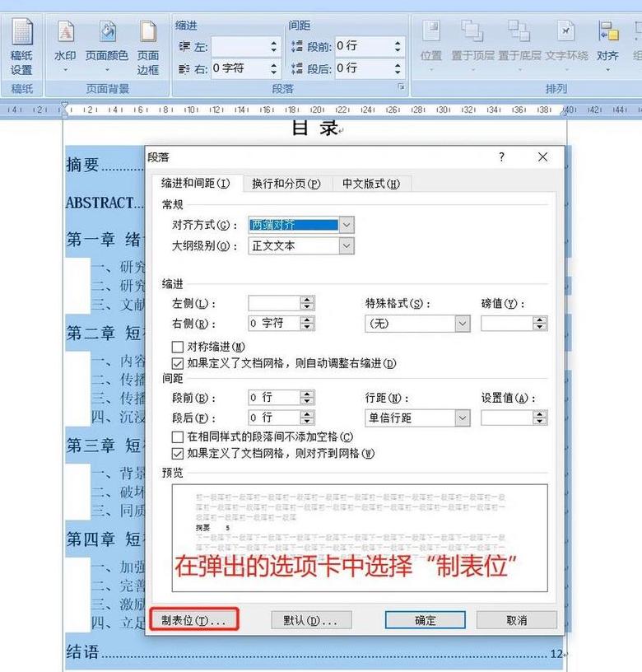The image size is (642, 672).
Task: Switch to the 中文版式 tab
Action: [x=371, y=184]
